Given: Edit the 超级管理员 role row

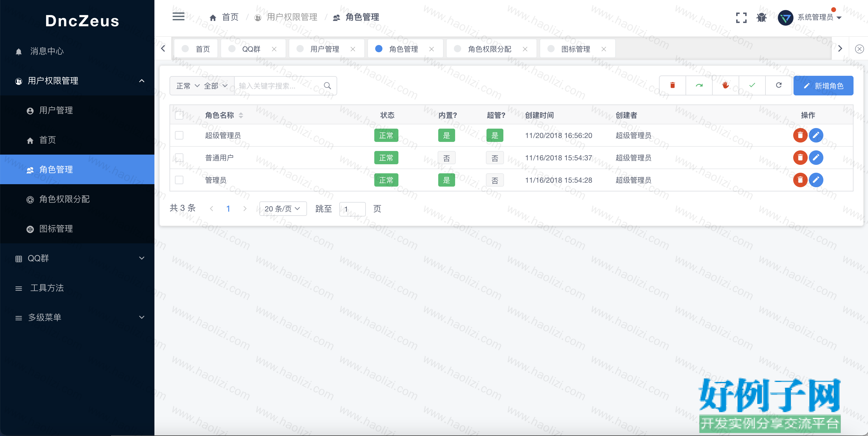Looking at the screenshot, I should 816,135.
